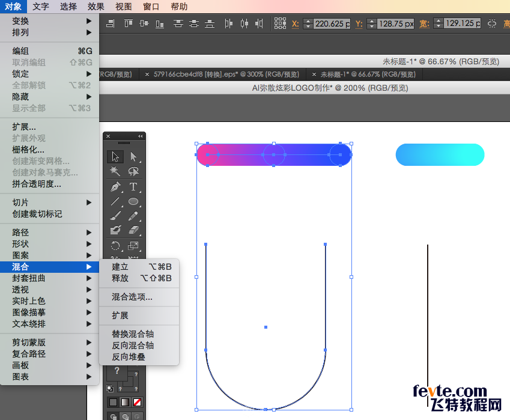
Task: Open the 效果 menu in menu bar
Action: click(96, 7)
